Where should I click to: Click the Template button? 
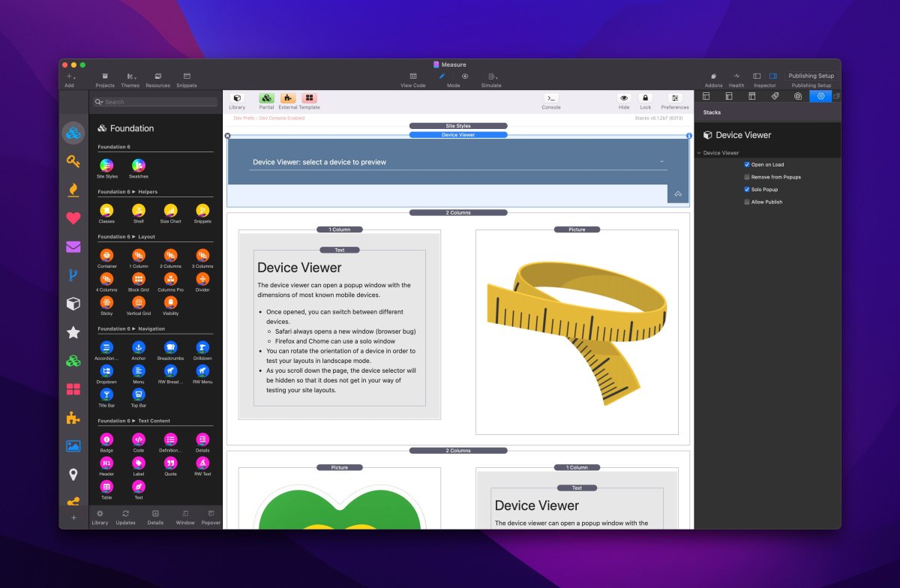click(309, 98)
